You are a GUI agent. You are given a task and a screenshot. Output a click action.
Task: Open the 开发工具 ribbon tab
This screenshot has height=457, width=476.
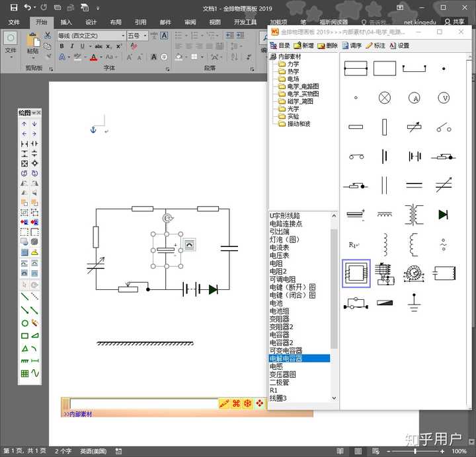click(245, 22)
